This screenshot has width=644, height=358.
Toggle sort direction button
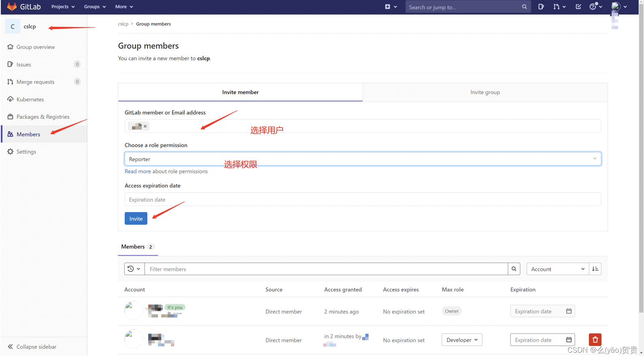(x=595, y=269)
